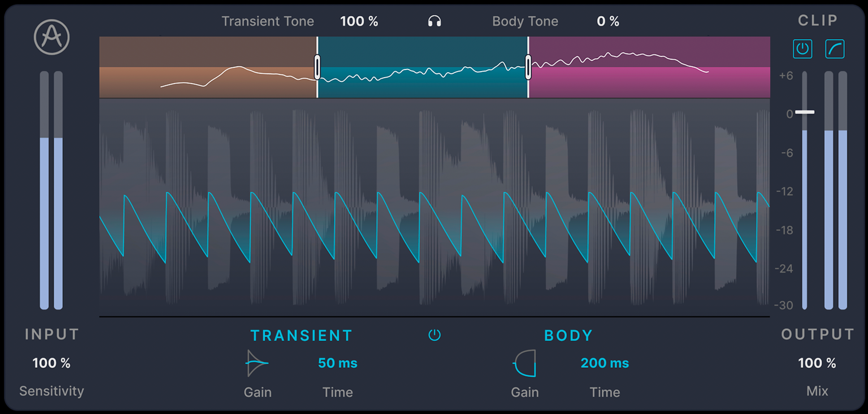Toggle the headphones listen icon
The height and width of the screenshot is (414, 868).
tap(434, 21)
